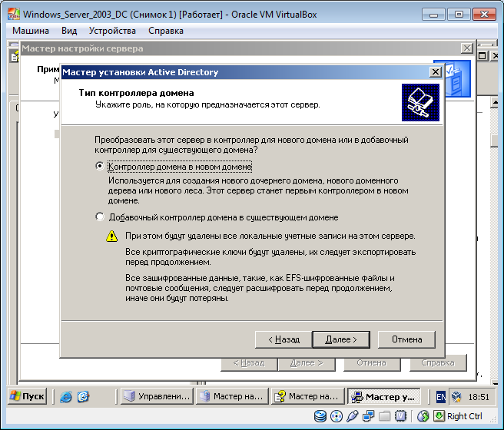This screenshot has width=504, height=430.
Task: Switch to Мастер на... taskbar button with question icon
Action: click(x=307, y=396)
